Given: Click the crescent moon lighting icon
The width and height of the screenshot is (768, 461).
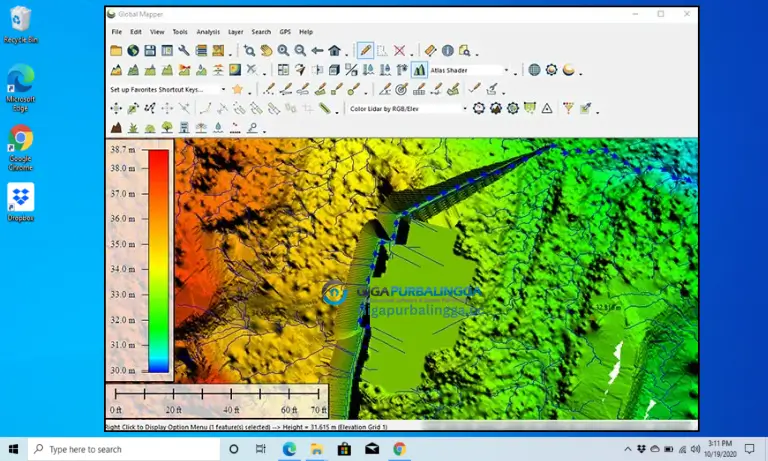Looking at the screenshot, I should (x=569, y=70).
